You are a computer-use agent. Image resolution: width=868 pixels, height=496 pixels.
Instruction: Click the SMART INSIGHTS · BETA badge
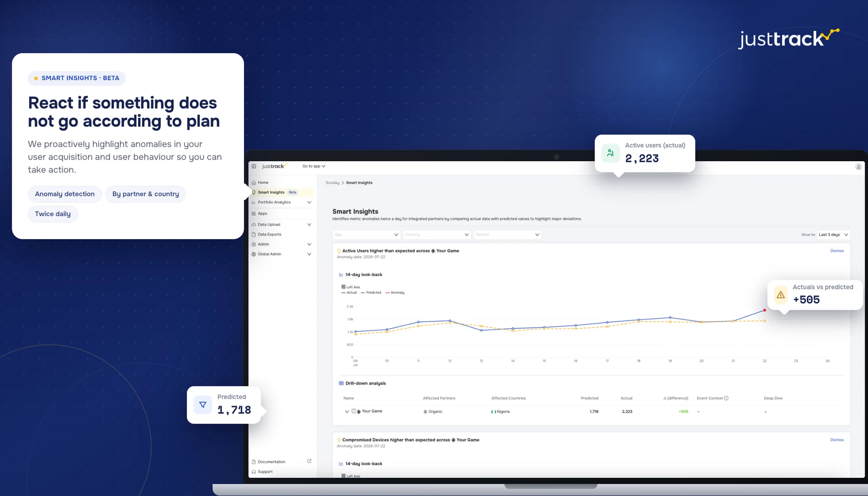tap(76, 78)
